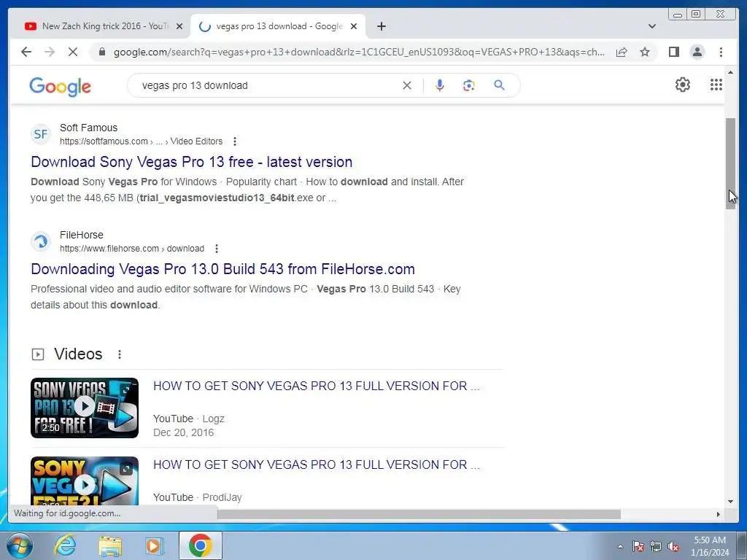Image resolution: width=747 pixels, height=560 pixels.
Task: Open the Chrome side panel
Action: 673,52
